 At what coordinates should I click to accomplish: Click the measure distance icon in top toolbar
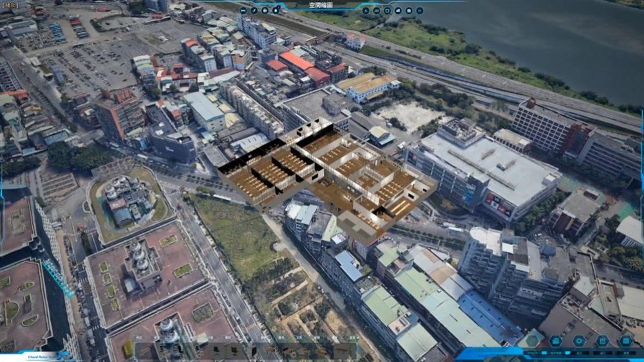click(x=243, y=10)
